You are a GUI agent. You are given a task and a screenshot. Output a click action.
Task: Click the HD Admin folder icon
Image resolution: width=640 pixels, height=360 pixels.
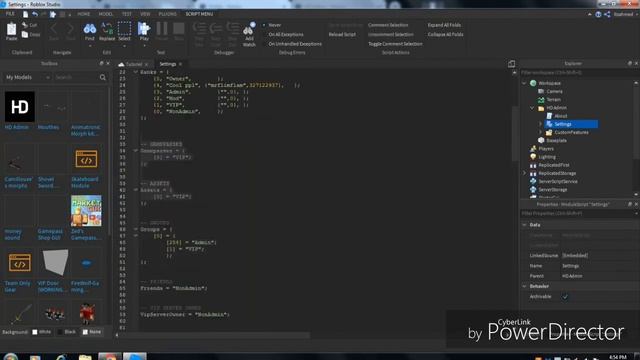point(541,108)
